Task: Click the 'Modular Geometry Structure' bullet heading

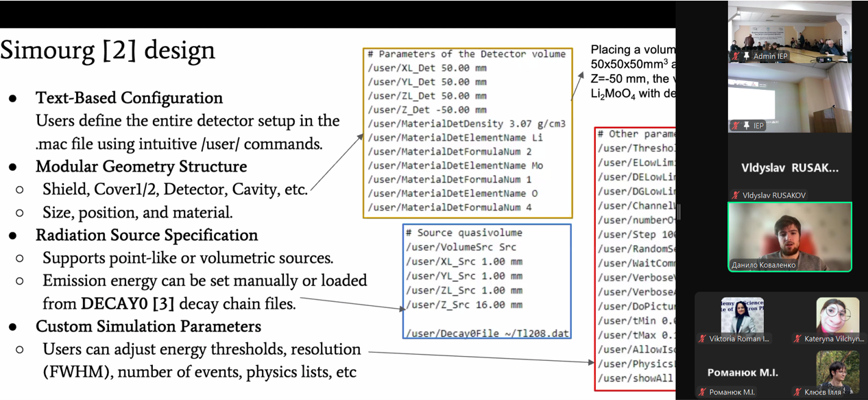Action: click(x=141, y=166)
